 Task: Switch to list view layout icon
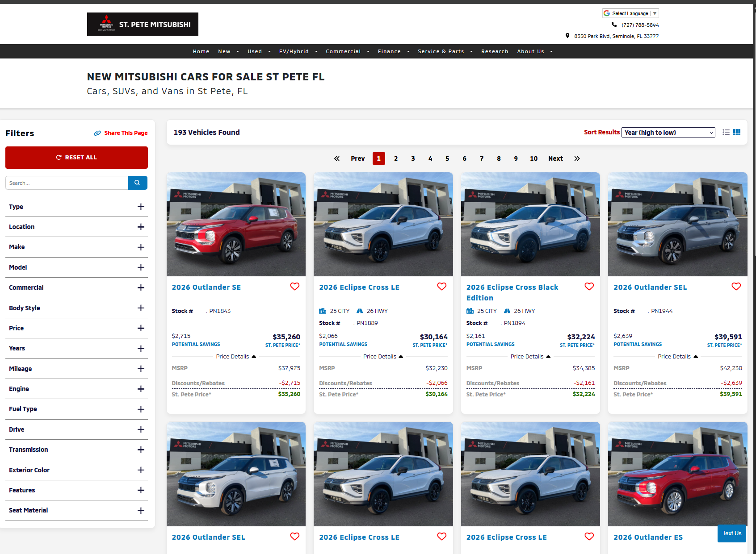click(726, 132)
